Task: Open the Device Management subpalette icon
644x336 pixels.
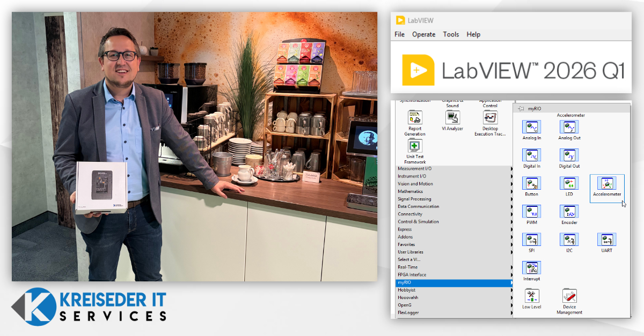Action: click(x=569, y=296)
